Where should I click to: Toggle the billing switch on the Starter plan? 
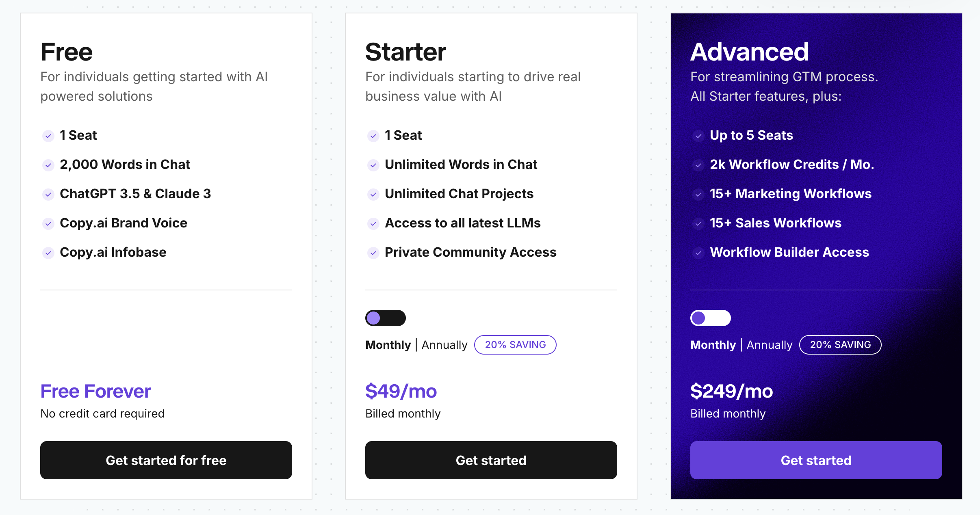point(385,318)
